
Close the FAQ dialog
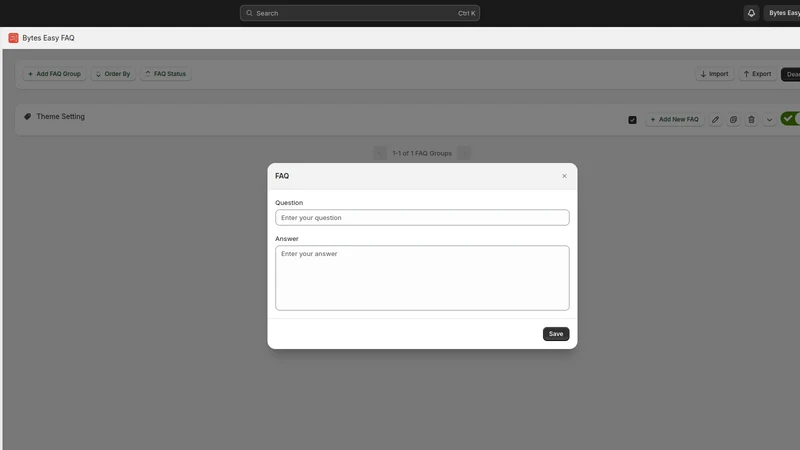[564, 176]
